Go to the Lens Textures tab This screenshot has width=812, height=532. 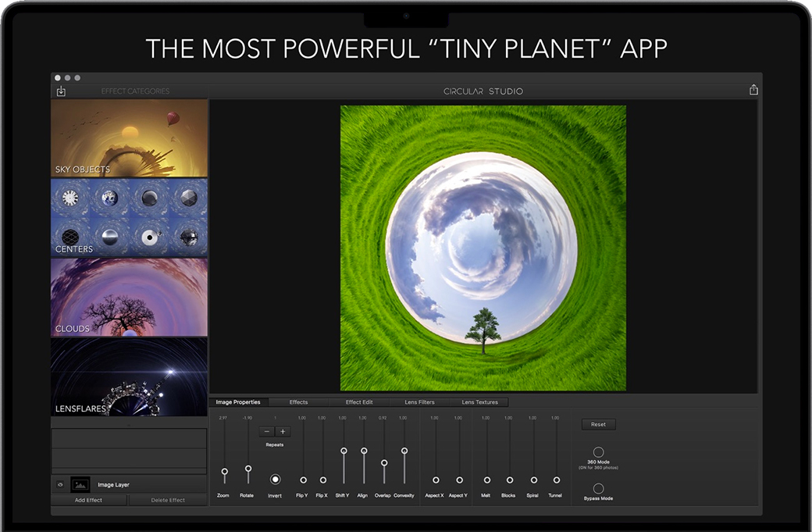point(479,402)
